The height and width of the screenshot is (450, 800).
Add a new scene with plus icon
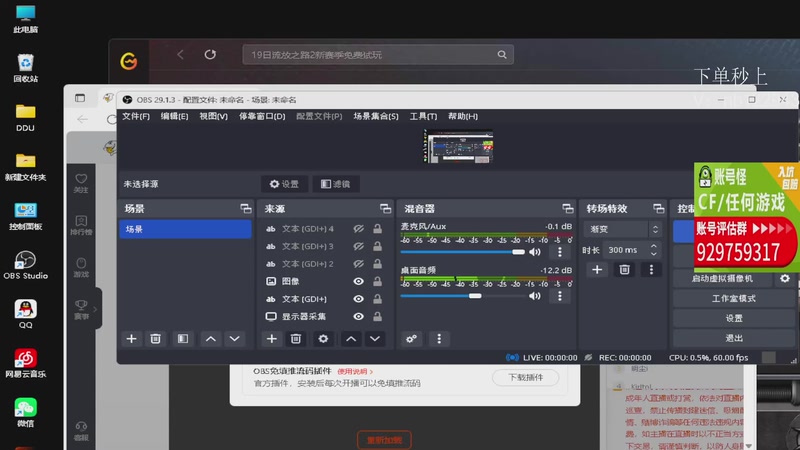click(x=131, y=339)
